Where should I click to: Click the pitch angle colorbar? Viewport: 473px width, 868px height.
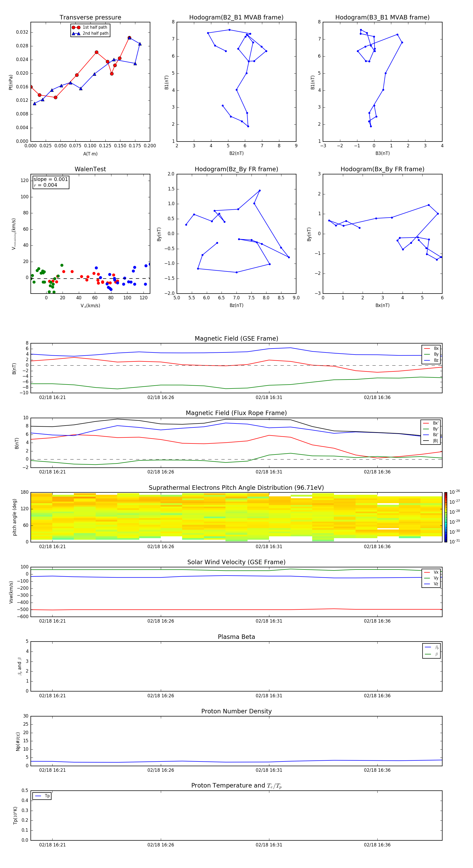pos(445,517)
